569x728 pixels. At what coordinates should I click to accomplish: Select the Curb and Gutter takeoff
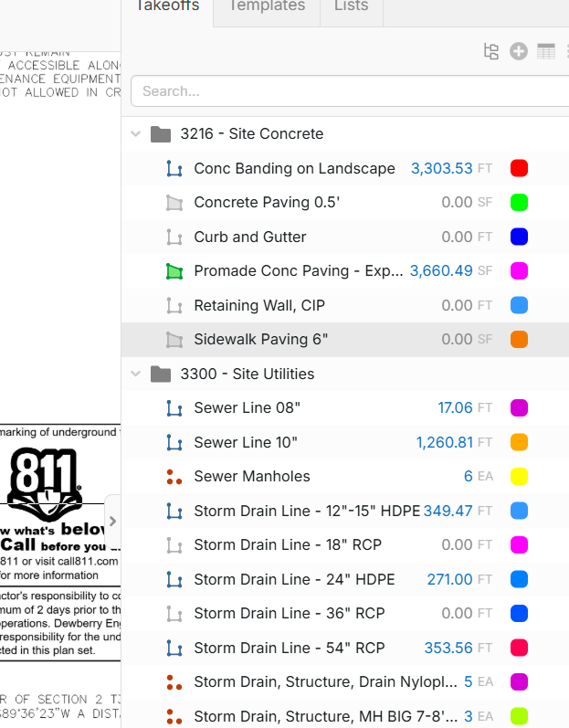pyautogui.click(x=249, y=237)
